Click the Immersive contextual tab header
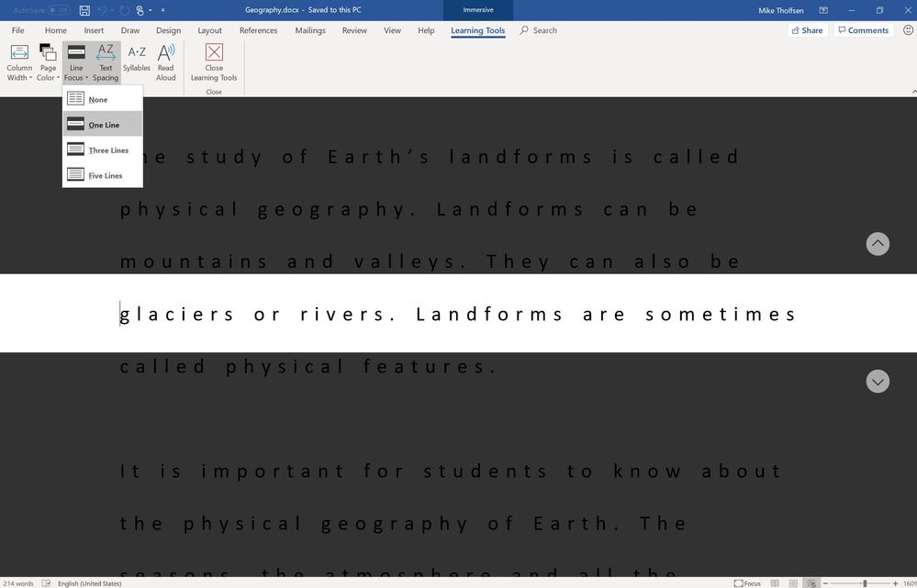This screenshot has width=917, height=588. (x=478, y=10)
